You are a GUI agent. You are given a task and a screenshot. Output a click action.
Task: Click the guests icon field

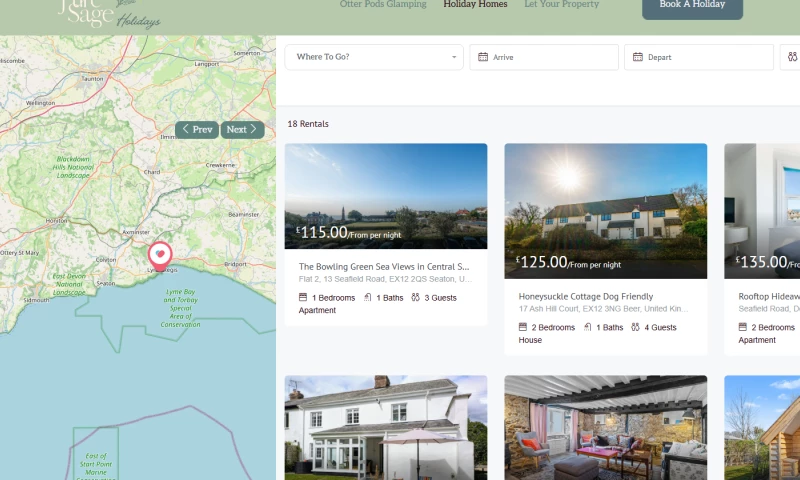pos(791,57)
